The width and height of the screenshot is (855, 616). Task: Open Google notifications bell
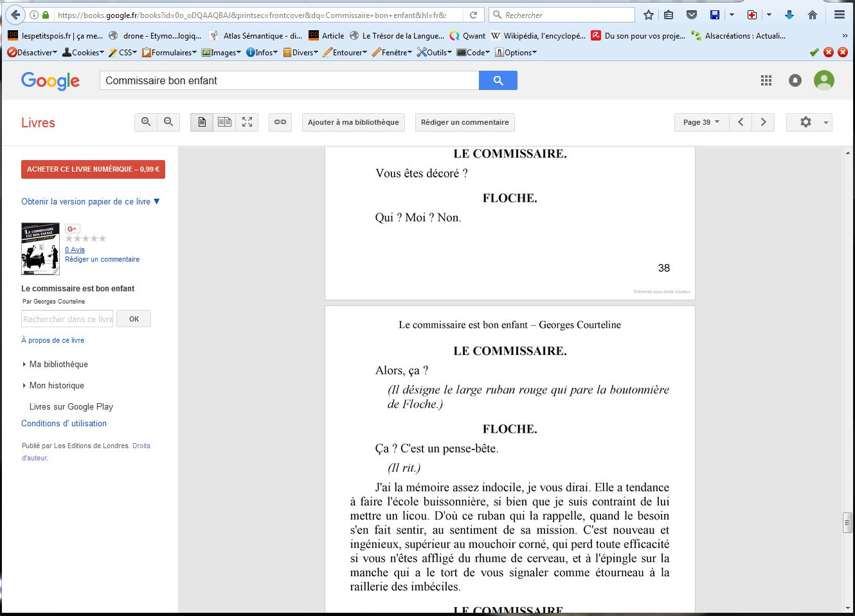tap(795, 80)
